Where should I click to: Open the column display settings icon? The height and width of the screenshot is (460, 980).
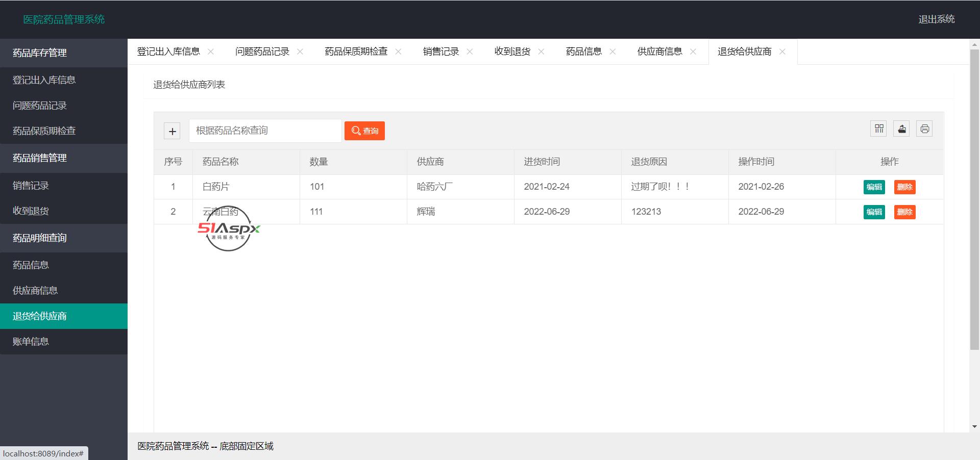878,129
